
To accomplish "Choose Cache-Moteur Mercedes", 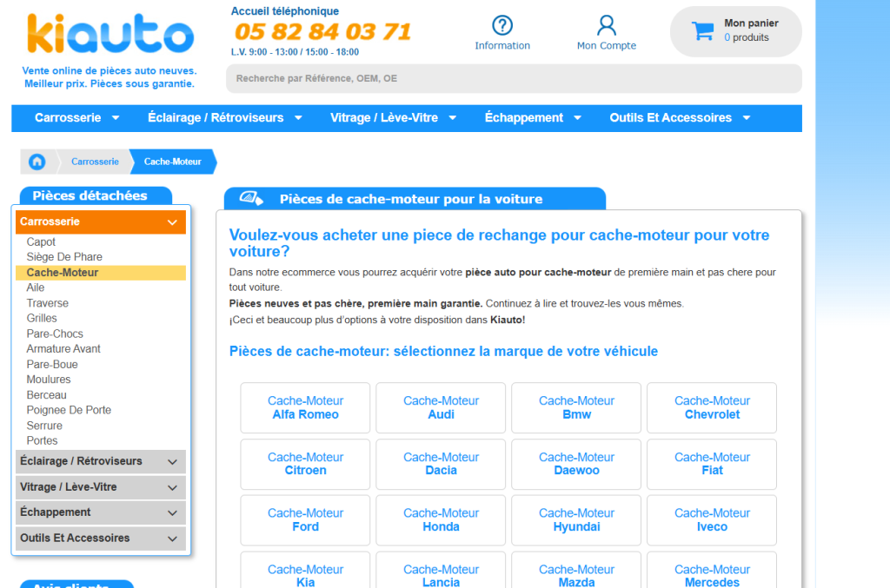I will coord(712,570).
